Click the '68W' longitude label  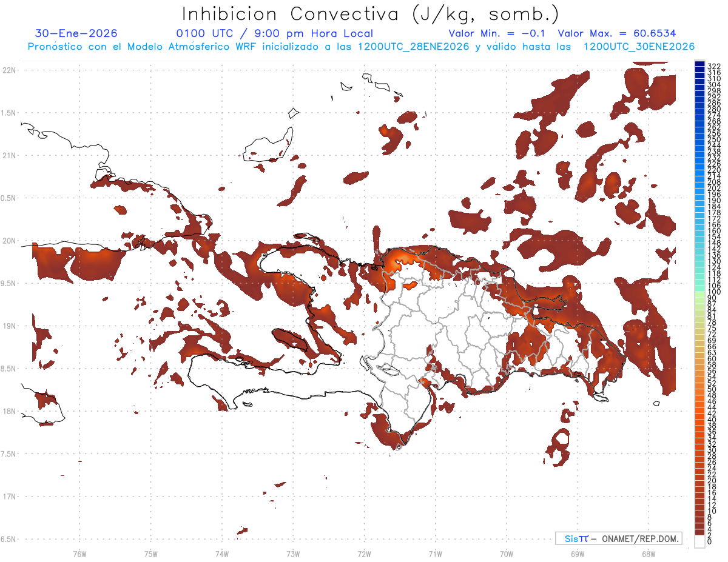[x=649, y=554]
